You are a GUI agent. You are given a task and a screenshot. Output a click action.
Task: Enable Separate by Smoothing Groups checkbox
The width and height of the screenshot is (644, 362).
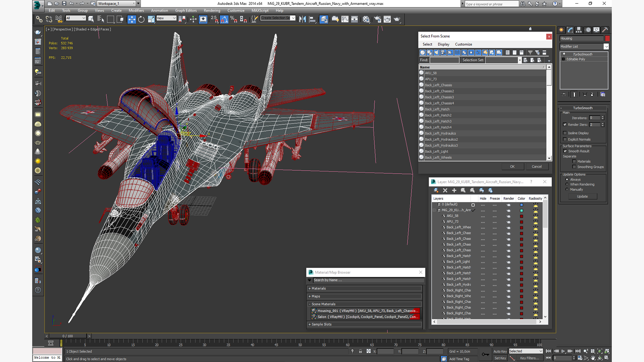coord(574,167)
